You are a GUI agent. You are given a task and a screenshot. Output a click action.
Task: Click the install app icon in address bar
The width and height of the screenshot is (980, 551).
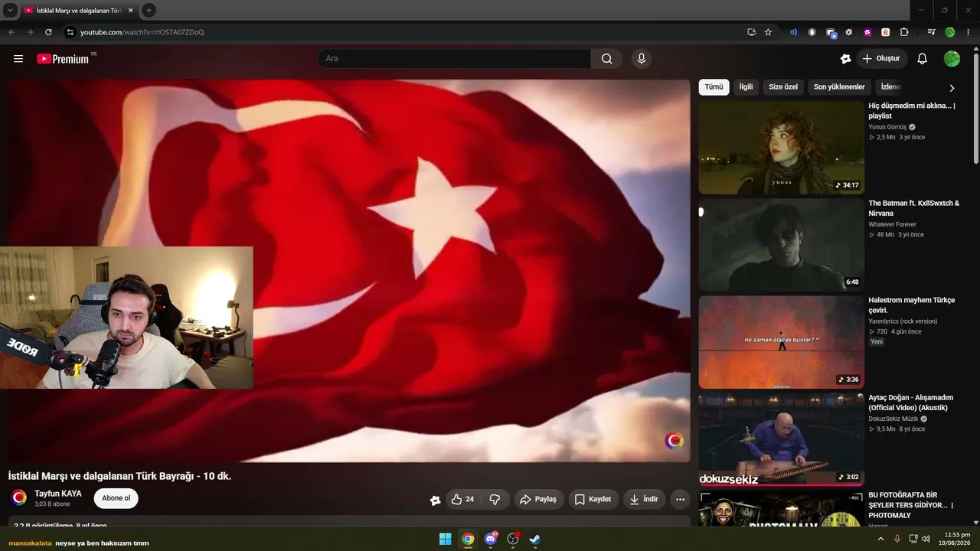pos(751,32)
